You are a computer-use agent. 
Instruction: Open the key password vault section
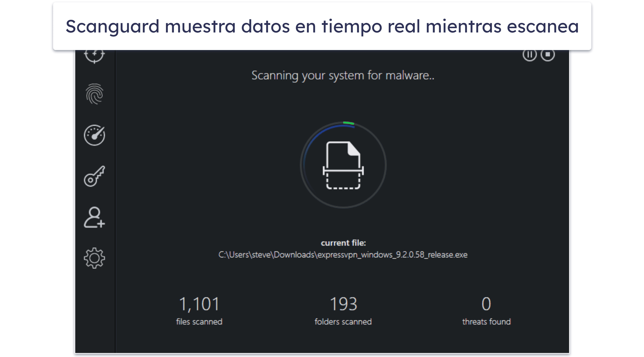[94, 176]
